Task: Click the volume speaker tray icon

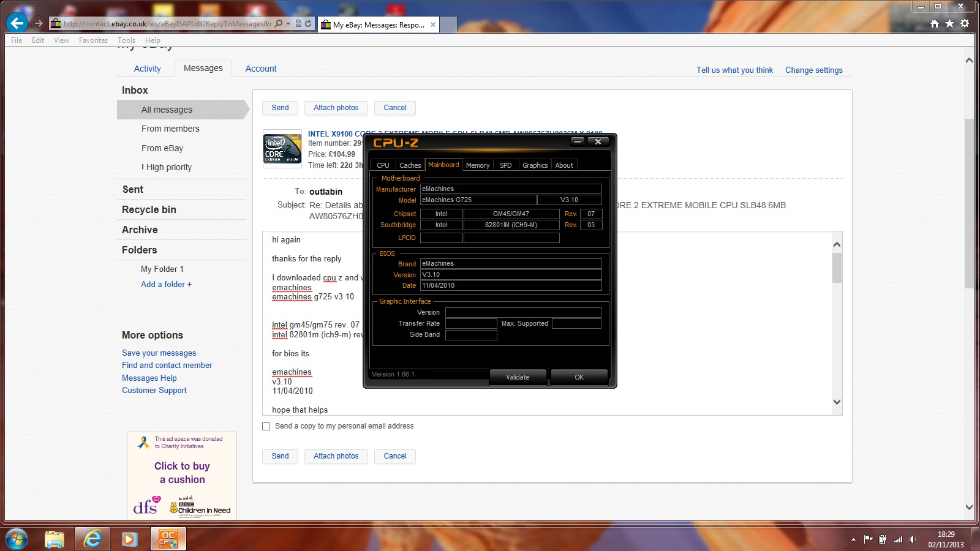Action: click(913, 539)
